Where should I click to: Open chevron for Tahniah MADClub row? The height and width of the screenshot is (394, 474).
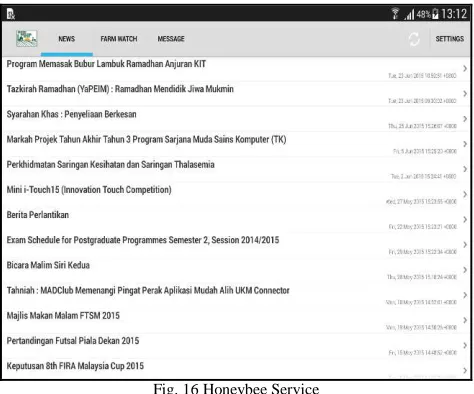(465, 295)
